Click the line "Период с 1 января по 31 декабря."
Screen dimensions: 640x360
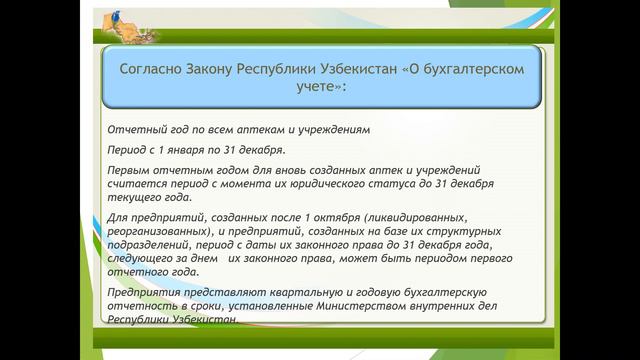(196, 150)
